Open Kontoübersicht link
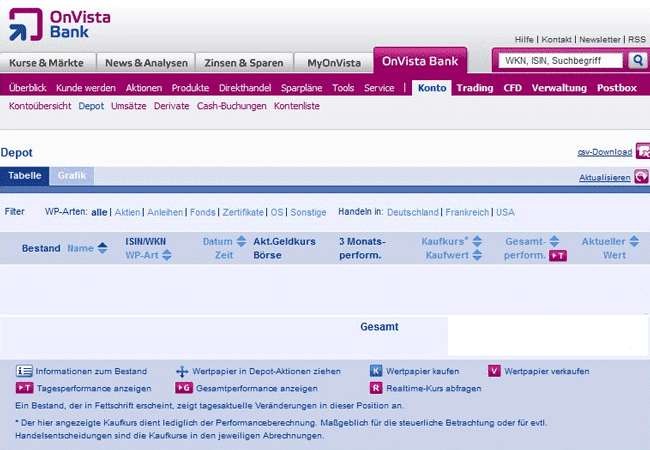The image size is (650, 450). [40, 106]
